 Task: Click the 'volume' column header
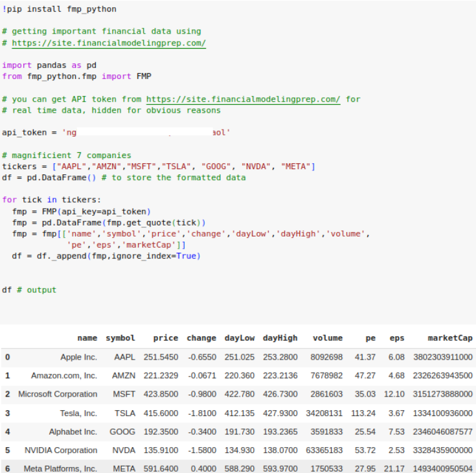(x=328, y=338)
